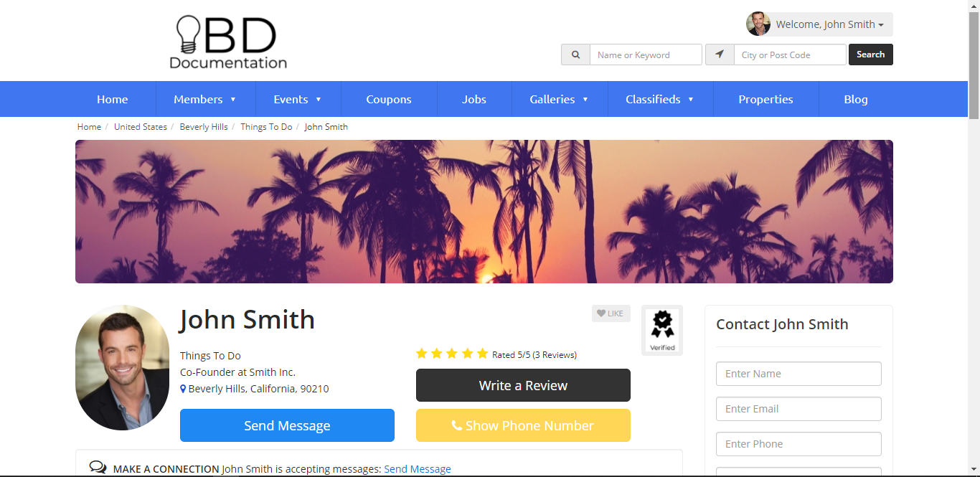Click the Beverly Hills breadcrumb link
This screenshot has height=477, width=980.
[x=204, y=126]
